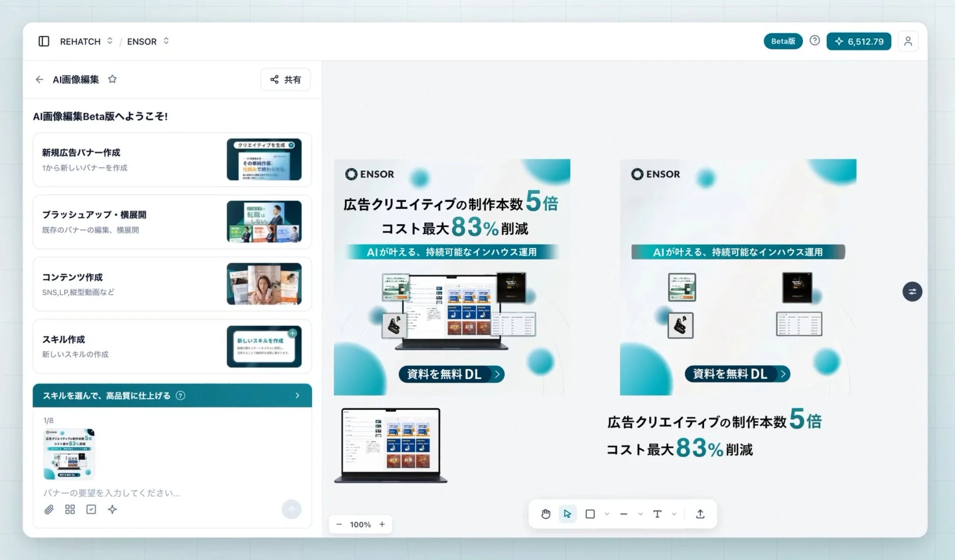Click the checklist icon below the input
Image resolution: width=955 pixels, height=560 pixels.
(91, 510)
